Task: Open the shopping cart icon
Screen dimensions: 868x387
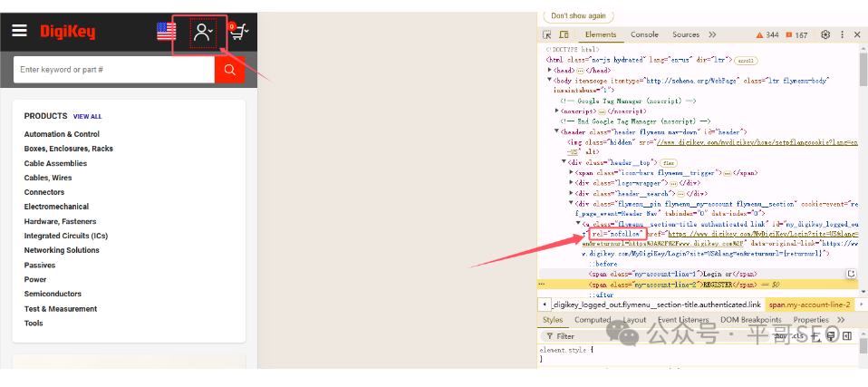Action: pos(238,32)
